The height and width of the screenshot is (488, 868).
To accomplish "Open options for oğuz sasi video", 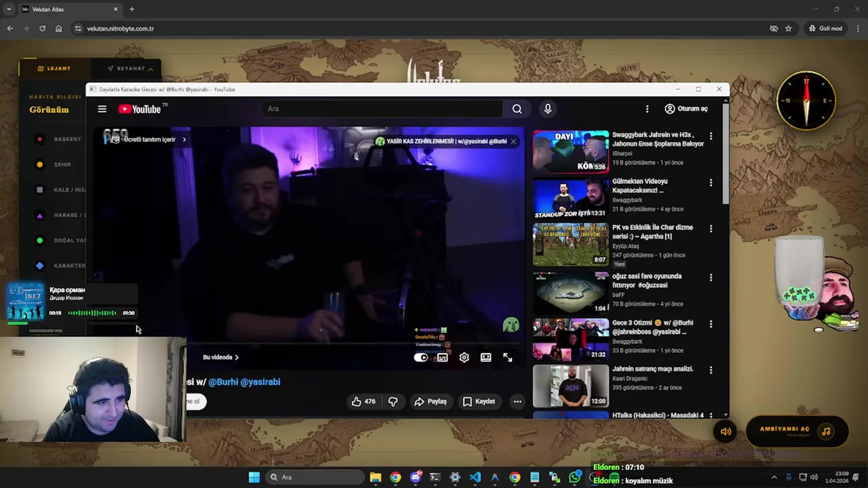I will pyautogui.click(x=711, y=277).
